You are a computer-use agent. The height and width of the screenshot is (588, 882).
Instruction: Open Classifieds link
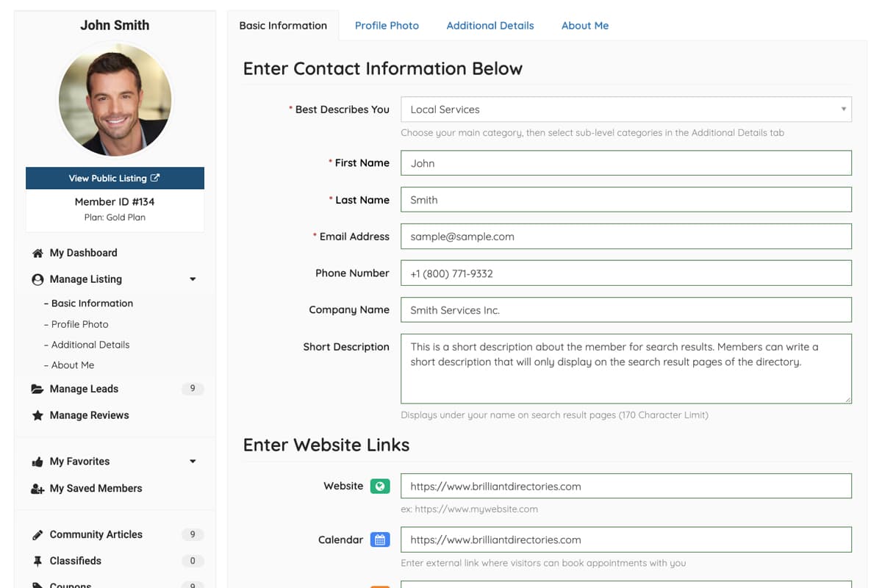[x=75, y=561]
